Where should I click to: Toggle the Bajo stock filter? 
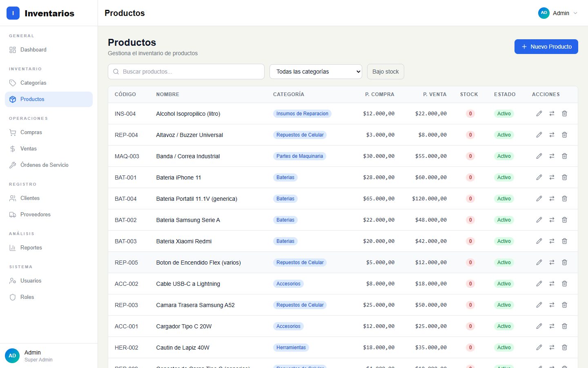(385, 72)
